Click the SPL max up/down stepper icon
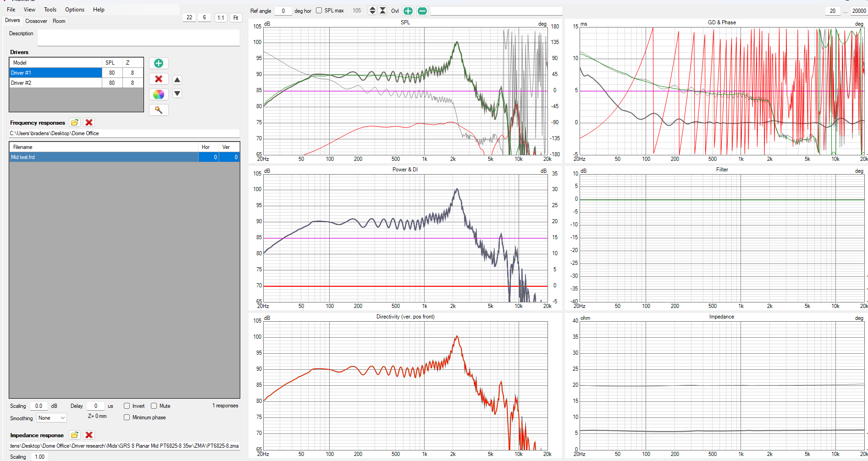This screenshot has height=461, width=868. [372, 11]
